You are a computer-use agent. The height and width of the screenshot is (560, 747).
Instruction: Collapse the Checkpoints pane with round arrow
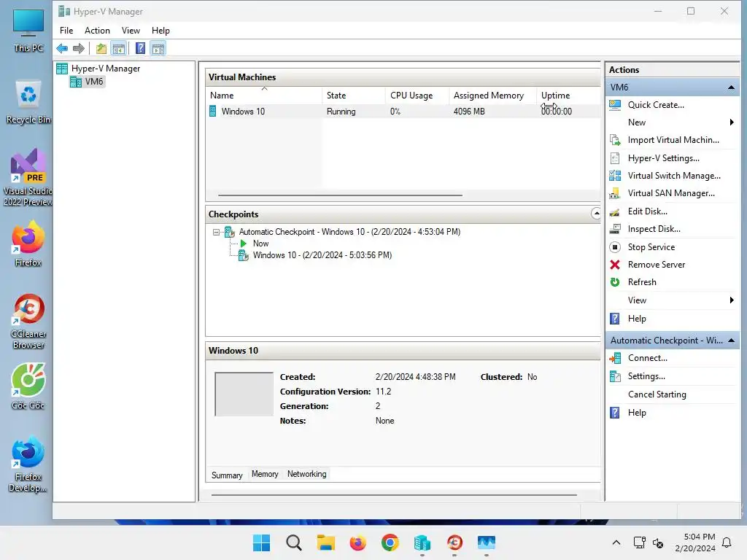point(596,214)
